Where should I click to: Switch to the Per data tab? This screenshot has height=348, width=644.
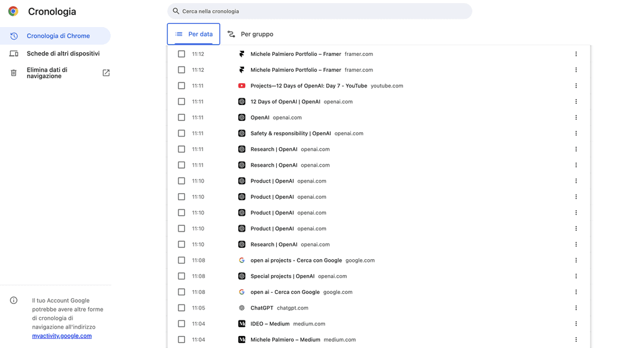point(194,34)
